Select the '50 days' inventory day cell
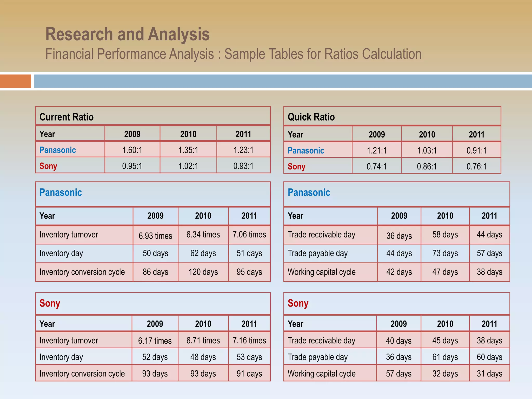532x399 pixels. 155,253
